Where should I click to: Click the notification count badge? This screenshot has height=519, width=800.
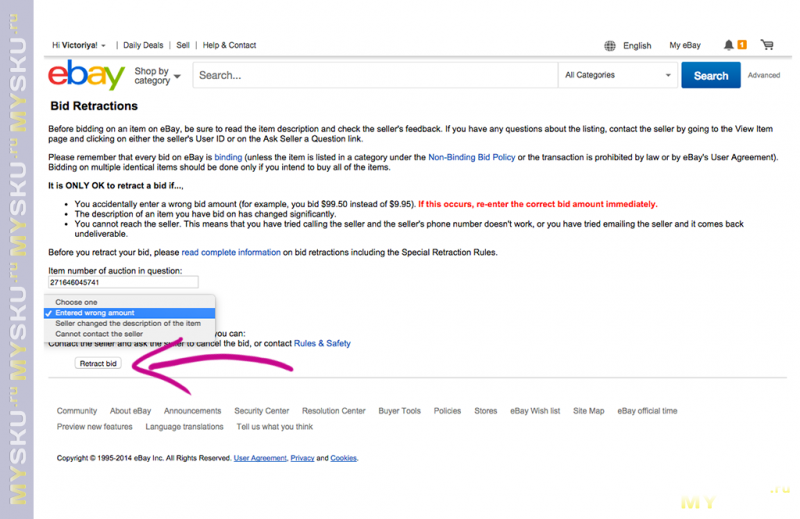742,45
